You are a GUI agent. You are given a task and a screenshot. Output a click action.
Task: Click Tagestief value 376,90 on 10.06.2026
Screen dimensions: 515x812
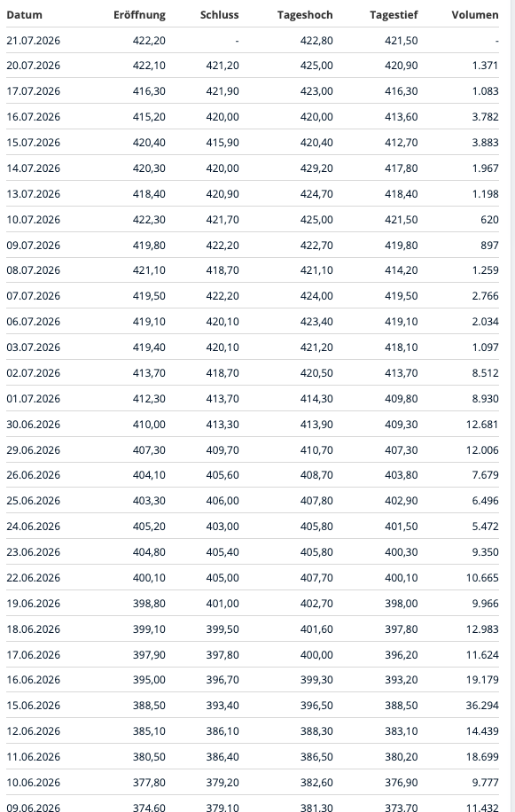pyautogui.click(x=402, y=783)
